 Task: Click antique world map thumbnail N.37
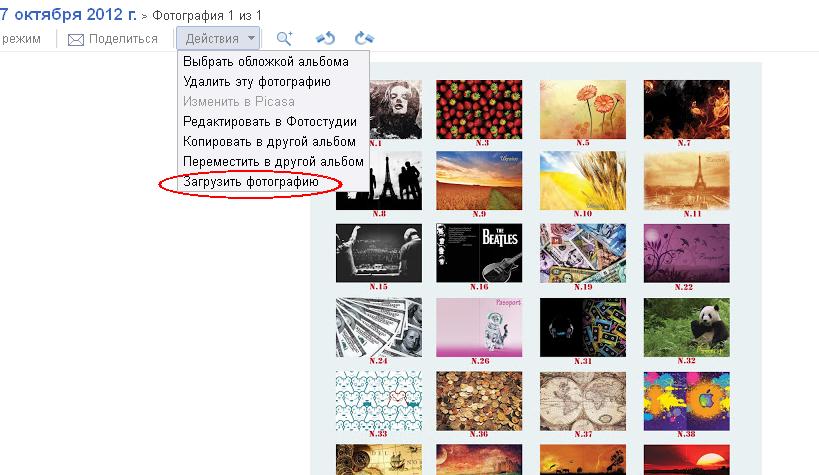(582, 401)
